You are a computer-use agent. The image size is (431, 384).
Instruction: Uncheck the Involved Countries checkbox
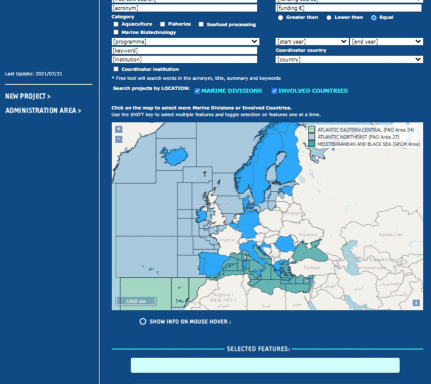[274, 91]
